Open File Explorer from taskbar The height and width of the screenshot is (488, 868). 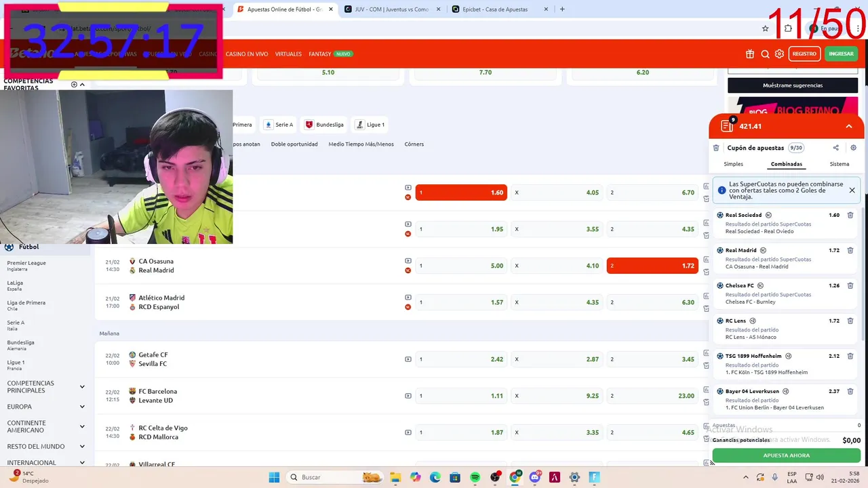(395, 477)
